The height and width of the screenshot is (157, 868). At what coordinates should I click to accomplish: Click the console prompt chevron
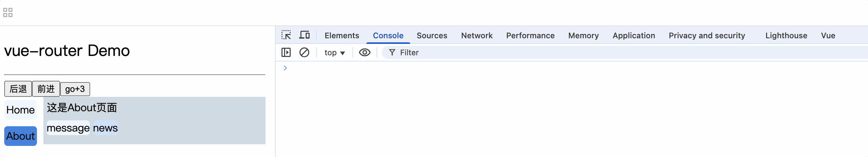click(x=285, y=68)
